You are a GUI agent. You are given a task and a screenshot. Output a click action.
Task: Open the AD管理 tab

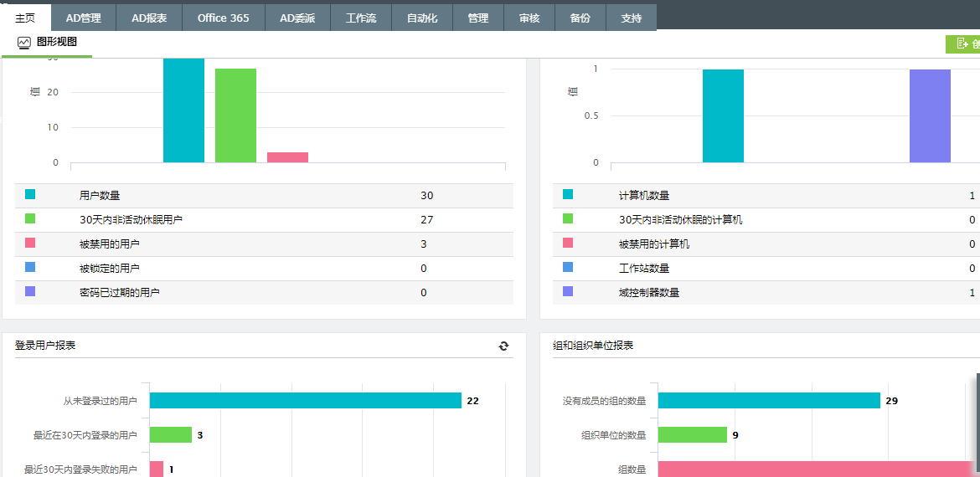click(x=83, y=18)
